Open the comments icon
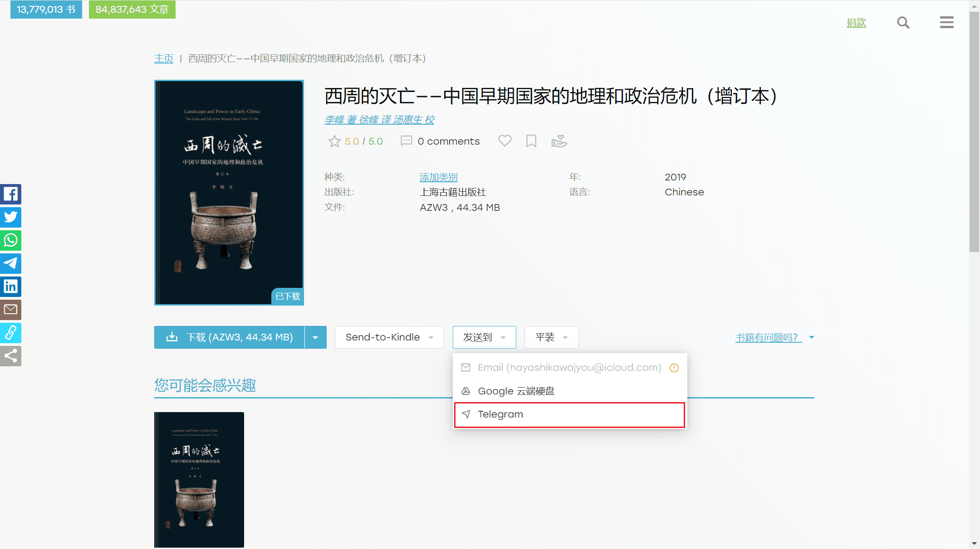The width and height of the screenshot is (980, 549). pos(406,141)
